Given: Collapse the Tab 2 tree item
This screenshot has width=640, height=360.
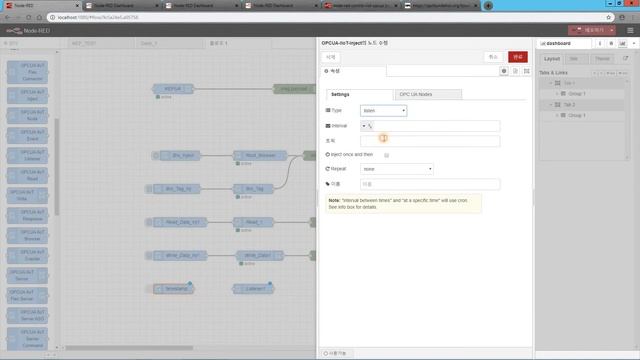Looking at the screenshot, I should click(x=551, y=105).
